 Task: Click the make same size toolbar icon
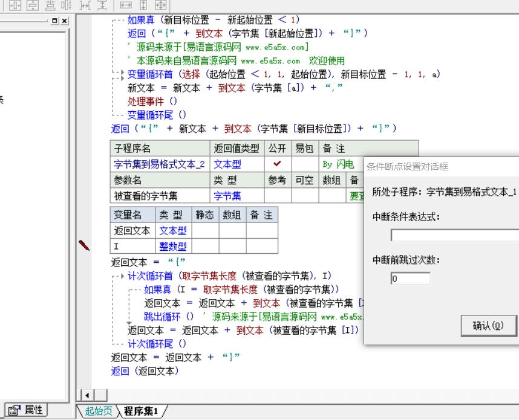pyautogui.click(x=161, y=5)
